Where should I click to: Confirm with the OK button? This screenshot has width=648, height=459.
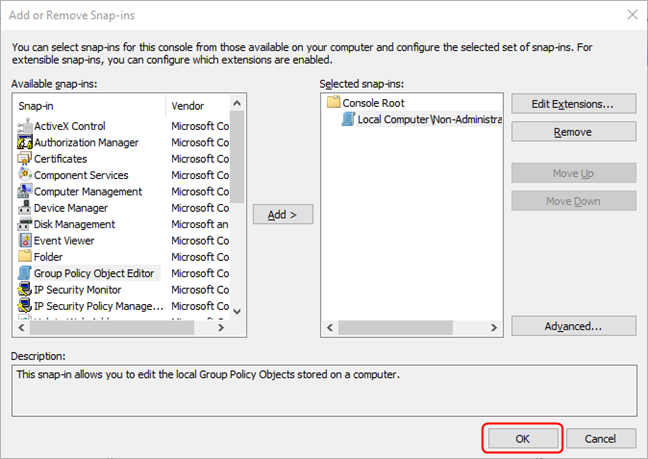click(522, 438)
